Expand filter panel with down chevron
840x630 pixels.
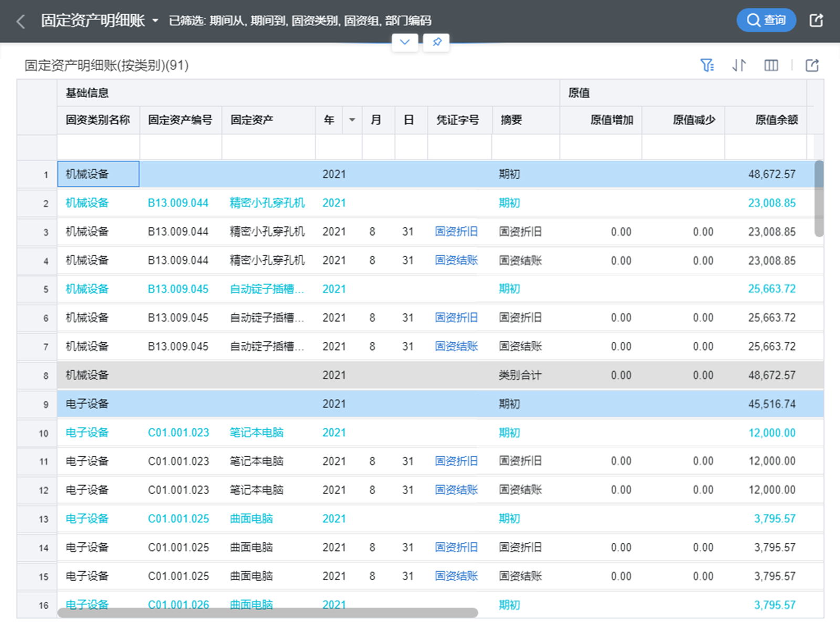pos(405,42)
